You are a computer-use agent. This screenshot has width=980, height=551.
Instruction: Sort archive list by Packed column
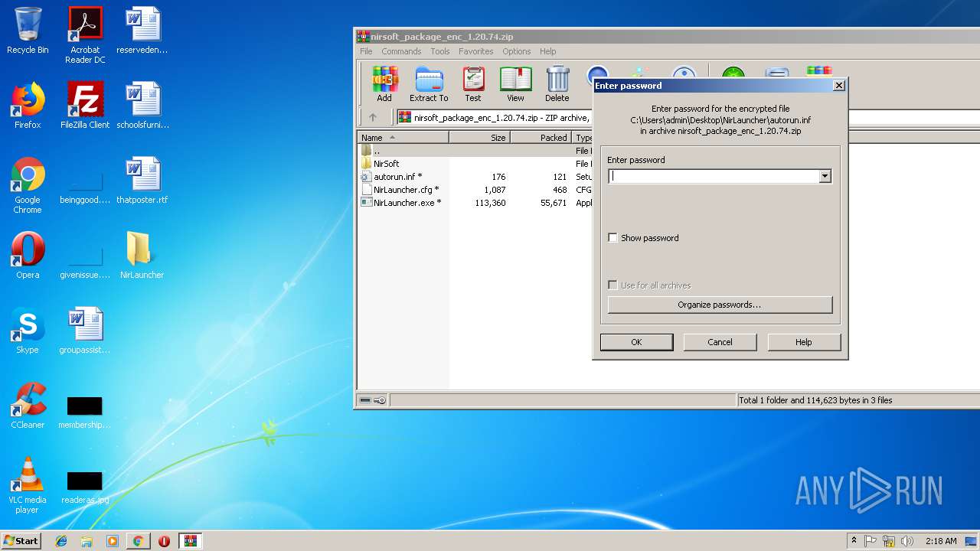[x=541, y=138]
